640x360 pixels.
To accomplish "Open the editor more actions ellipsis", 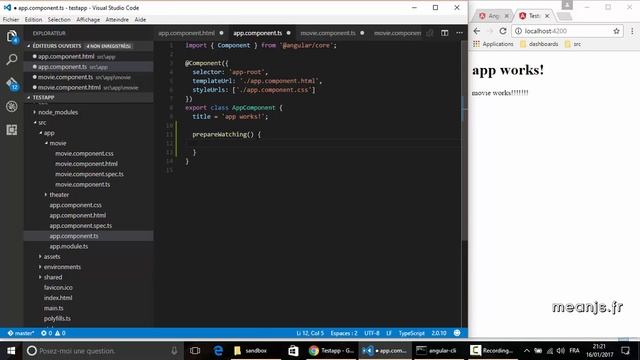I will click(460, 33).
